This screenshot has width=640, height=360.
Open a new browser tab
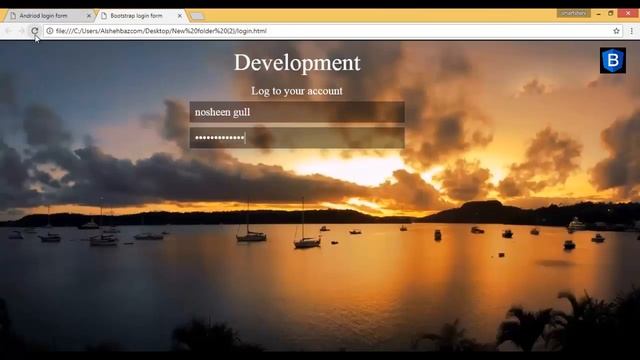[x=197, y=16]
